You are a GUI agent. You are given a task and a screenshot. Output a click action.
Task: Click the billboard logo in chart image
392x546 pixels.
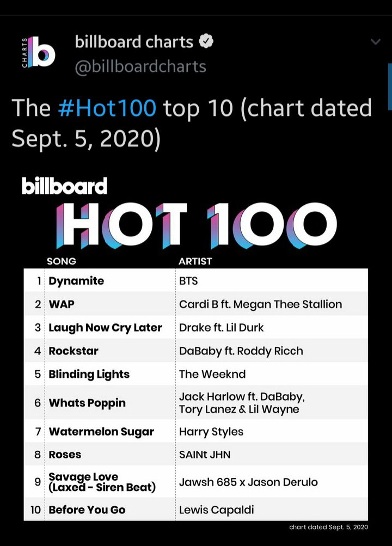[x=64, y=186]
